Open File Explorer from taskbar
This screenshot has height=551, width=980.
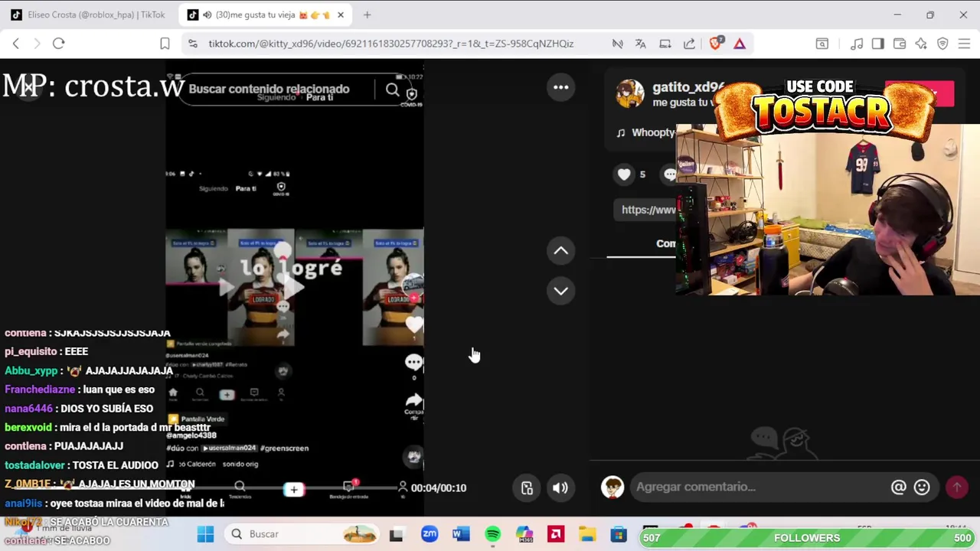(x=587, y=534)
